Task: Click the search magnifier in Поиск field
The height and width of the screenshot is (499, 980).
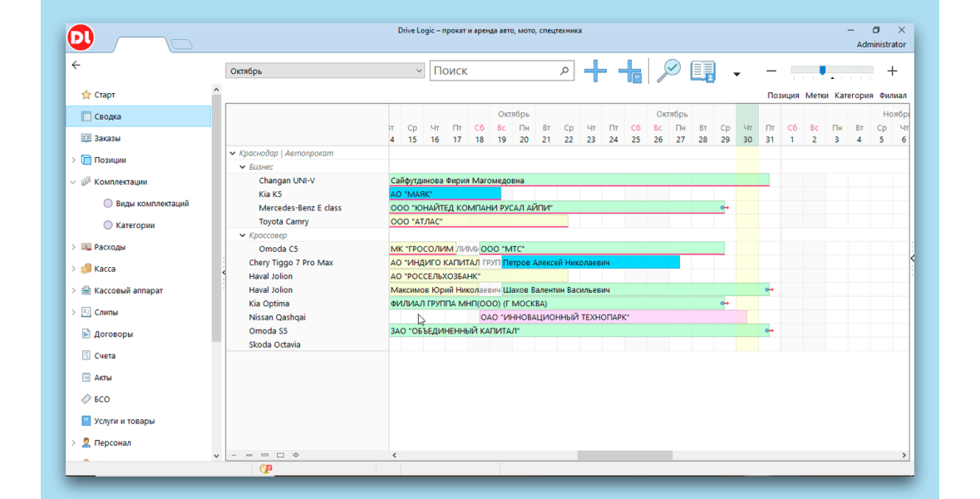Action: coord(565,72)
